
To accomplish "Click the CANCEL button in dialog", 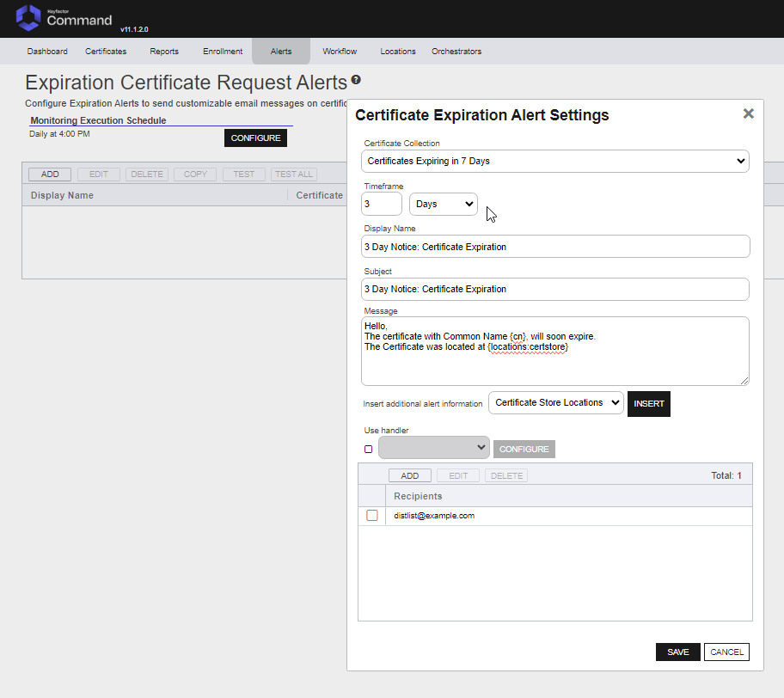I will [x=726, y=652].
